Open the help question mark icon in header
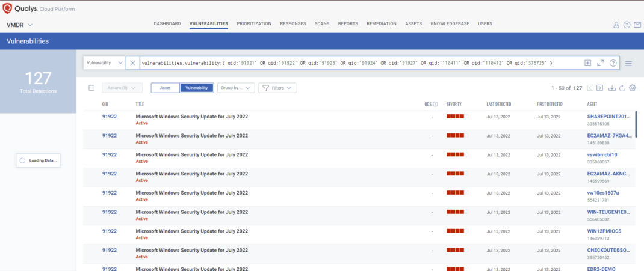Viewport: 644px width, 271px height. pos(627,25)
